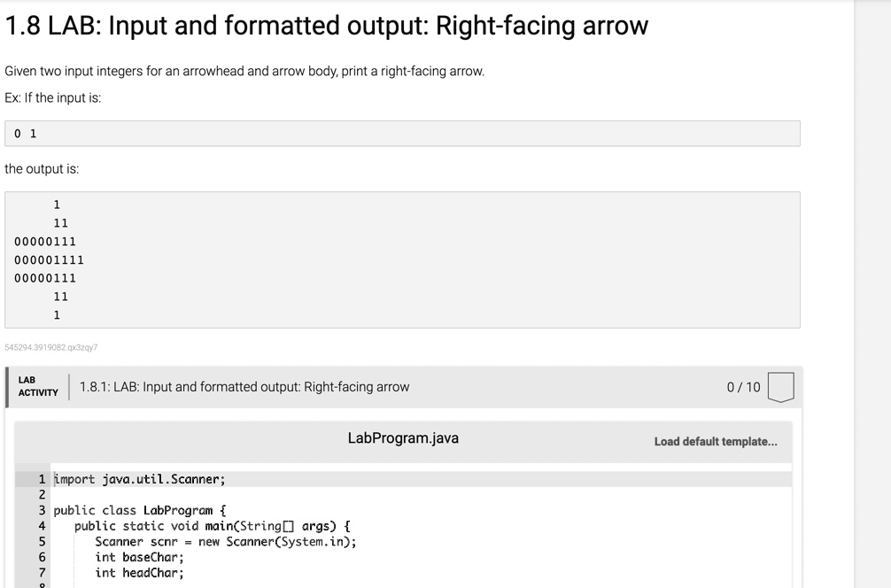Click the 0 / 10 score label
This screenshot has height=588, width=891.
pyautogui.click(x=743, y=387)
